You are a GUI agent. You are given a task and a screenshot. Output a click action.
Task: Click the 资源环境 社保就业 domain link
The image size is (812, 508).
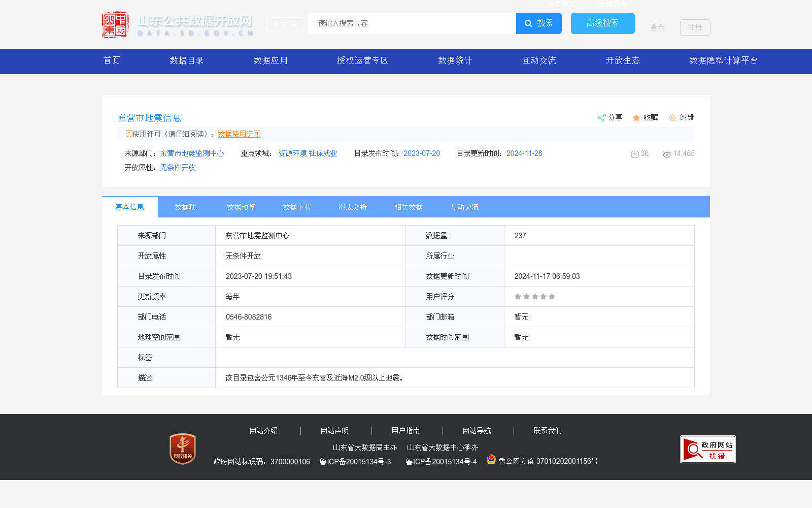pyautogui.click(x=308, y=153)
